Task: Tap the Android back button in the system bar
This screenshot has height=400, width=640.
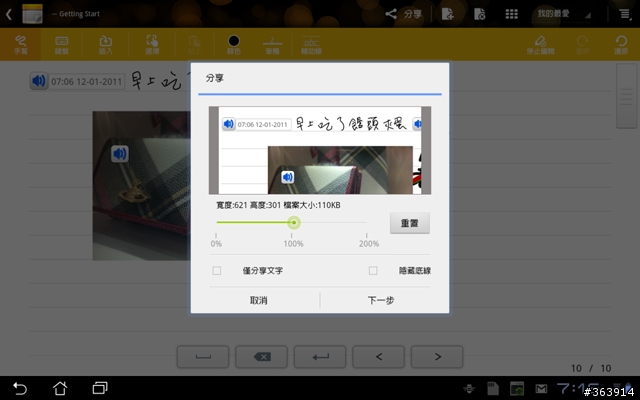Action: pos(20,388)
